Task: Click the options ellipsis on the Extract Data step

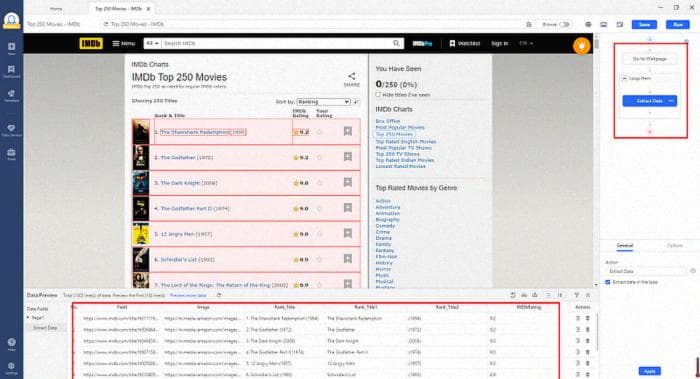Action: pos(671,101)
